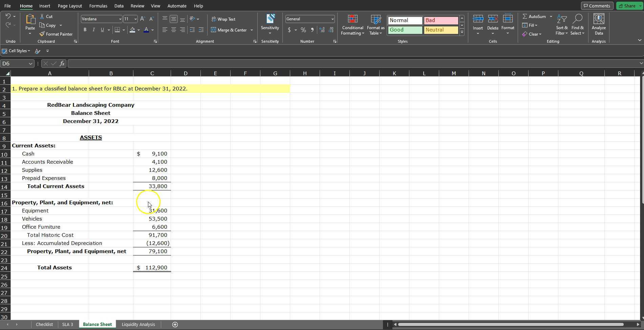Increase indent in Alignment group
The image size is (644, 330).
[x=201, y=30]
